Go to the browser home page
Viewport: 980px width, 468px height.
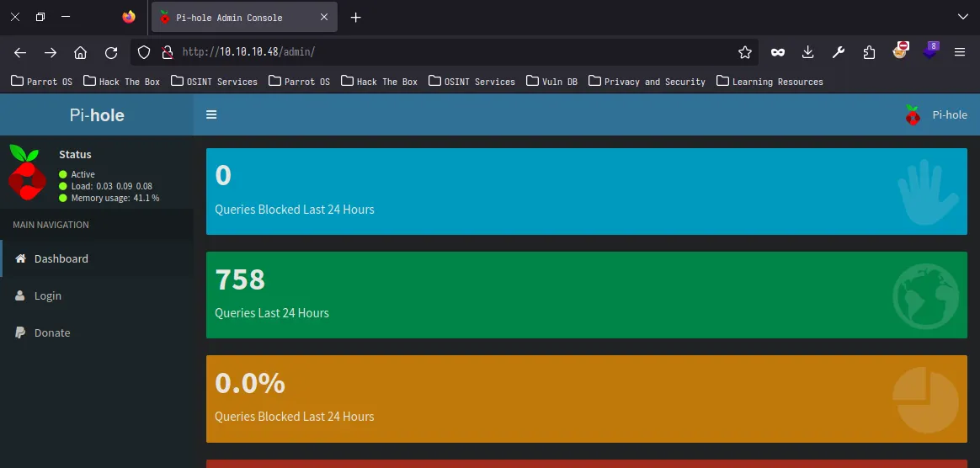point(81,52)
